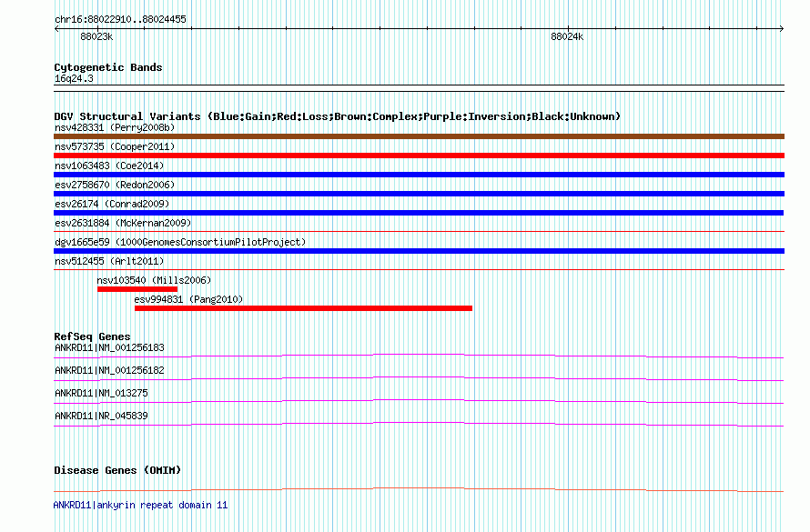Open transcript ANKRD11|NR_045839
The height and width of the screenshot is (532, 810).
click(x=101, y=416)
